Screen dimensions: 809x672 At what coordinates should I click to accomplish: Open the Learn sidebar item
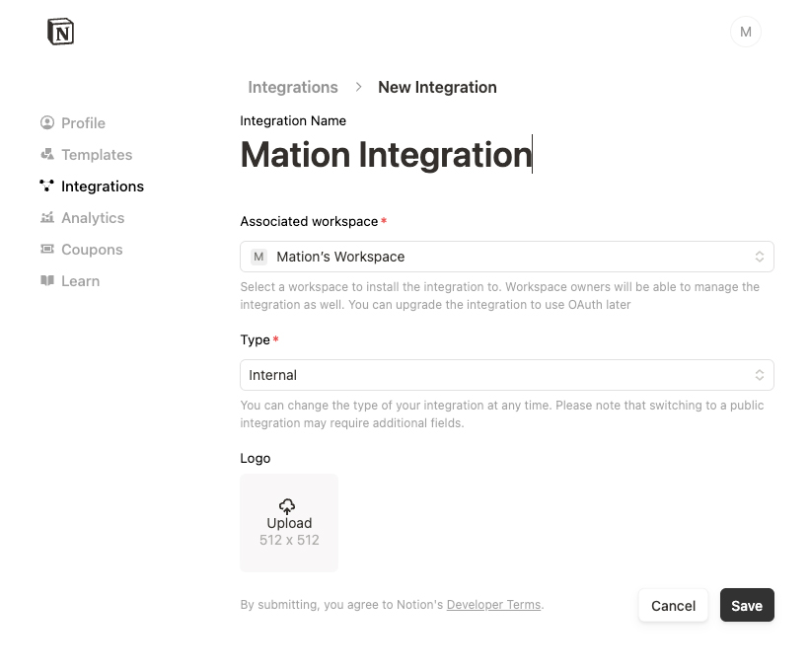70,281
